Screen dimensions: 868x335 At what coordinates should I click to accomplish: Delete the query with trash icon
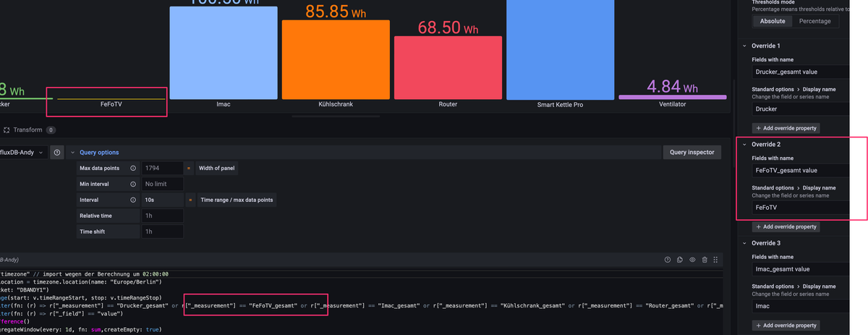[x=705, y=260]
